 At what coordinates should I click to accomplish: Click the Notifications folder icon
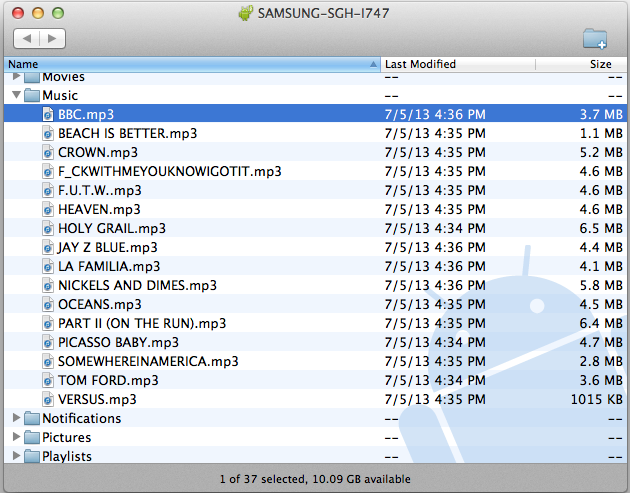[32, 418]
